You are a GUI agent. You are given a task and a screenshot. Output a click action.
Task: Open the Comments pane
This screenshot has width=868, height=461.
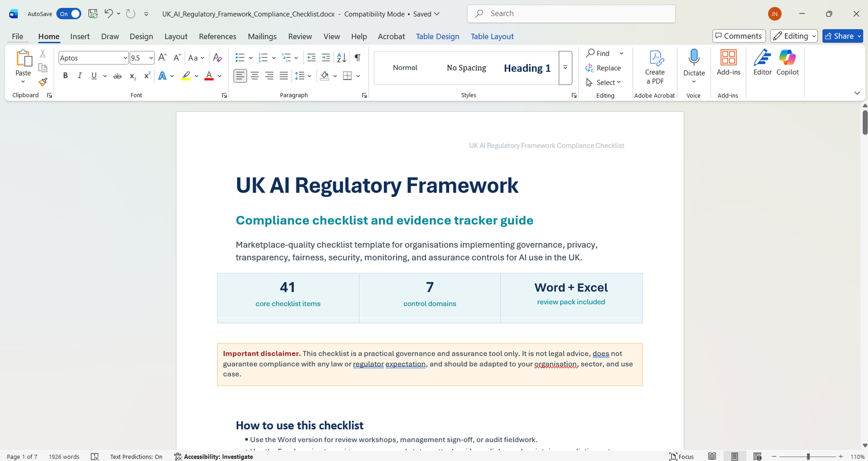click(x=739, y=36)
